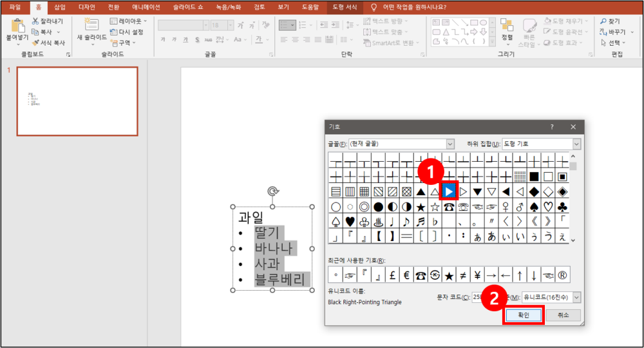Click the Arrange (정렬) icon

507,24
